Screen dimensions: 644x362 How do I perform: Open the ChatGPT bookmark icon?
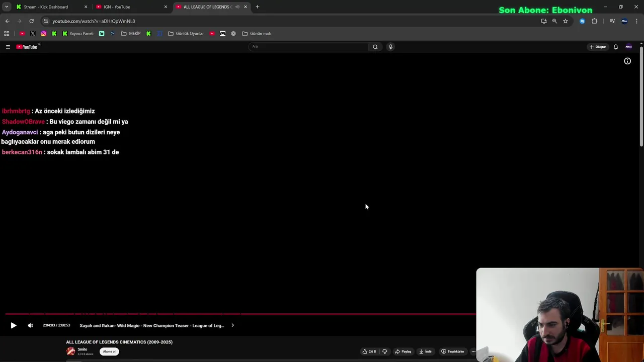click(x=233, y=34)
